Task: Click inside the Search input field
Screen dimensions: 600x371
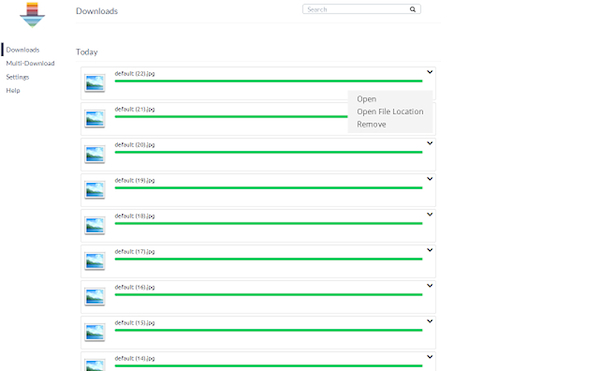Action: (361, 9)
